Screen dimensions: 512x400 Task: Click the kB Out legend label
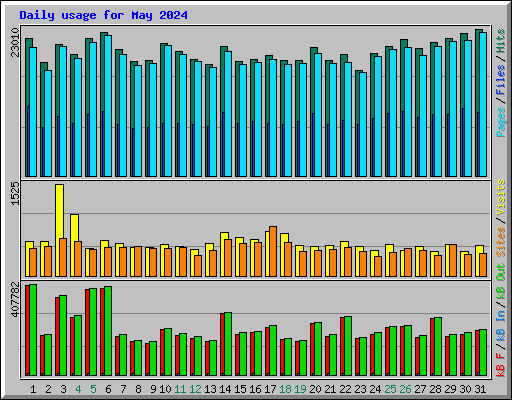click(x=501, y=281)
